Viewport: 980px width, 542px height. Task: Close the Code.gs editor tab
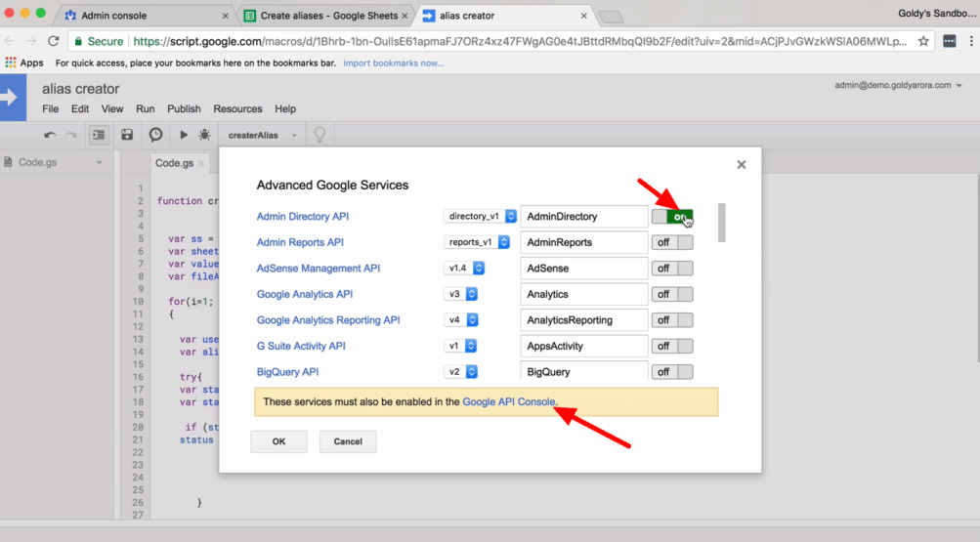pyautogui.click(x=201, y=164)
